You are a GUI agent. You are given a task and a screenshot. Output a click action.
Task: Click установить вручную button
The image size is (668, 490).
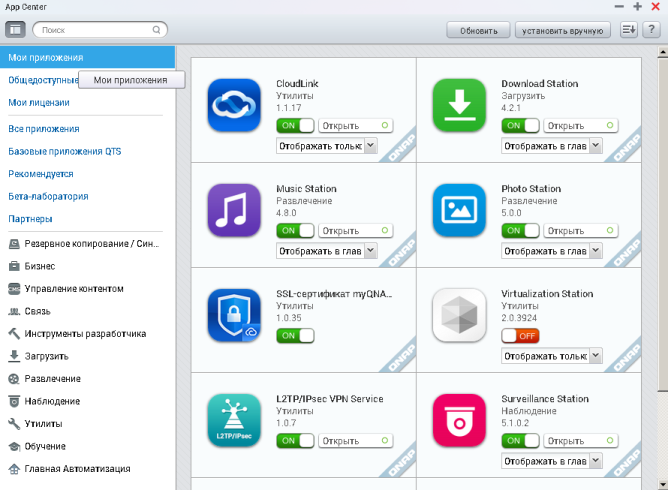tap(563, 30)
